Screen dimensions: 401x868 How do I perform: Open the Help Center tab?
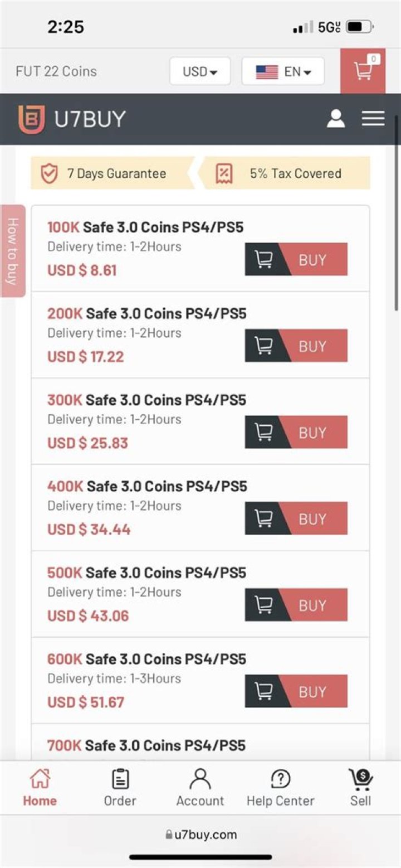280,787
